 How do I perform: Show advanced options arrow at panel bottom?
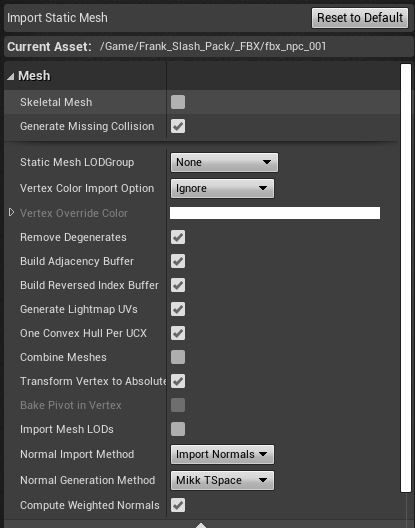tap(201, 525)
